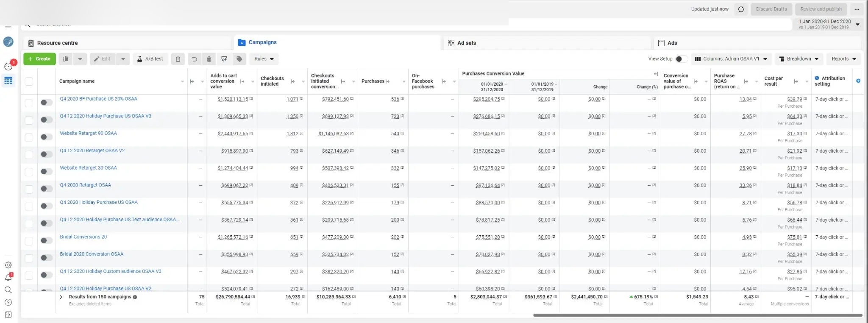This screenshot has width=868, height=323.
Task: Click the green Create button
Action: point(39,59)
